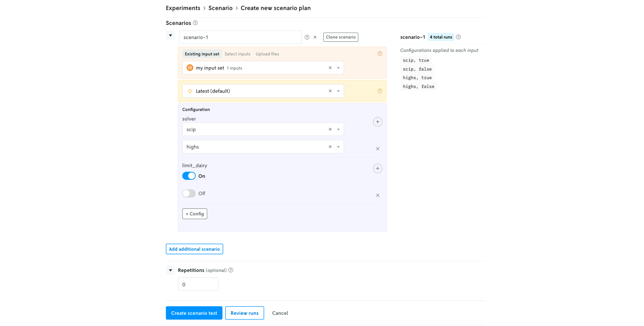Image resolution: width=644 pixels, height=326 pixels.
Task: Switch to the Upload files tab
Action: 267,54
